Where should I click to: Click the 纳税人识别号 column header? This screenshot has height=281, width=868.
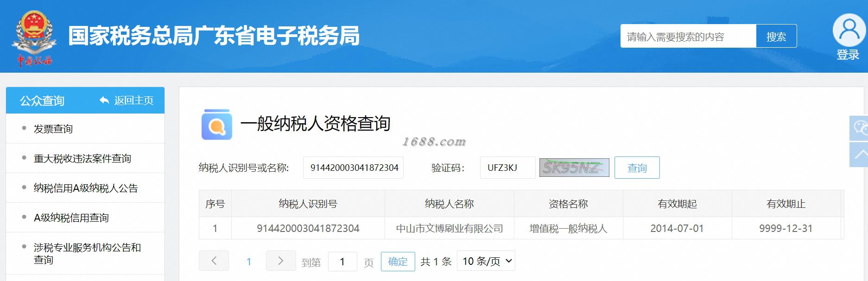[x=308, y=204]
